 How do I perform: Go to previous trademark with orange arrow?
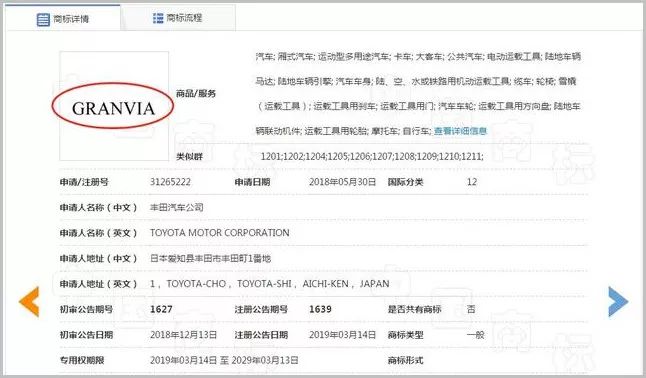coord(29,301)
